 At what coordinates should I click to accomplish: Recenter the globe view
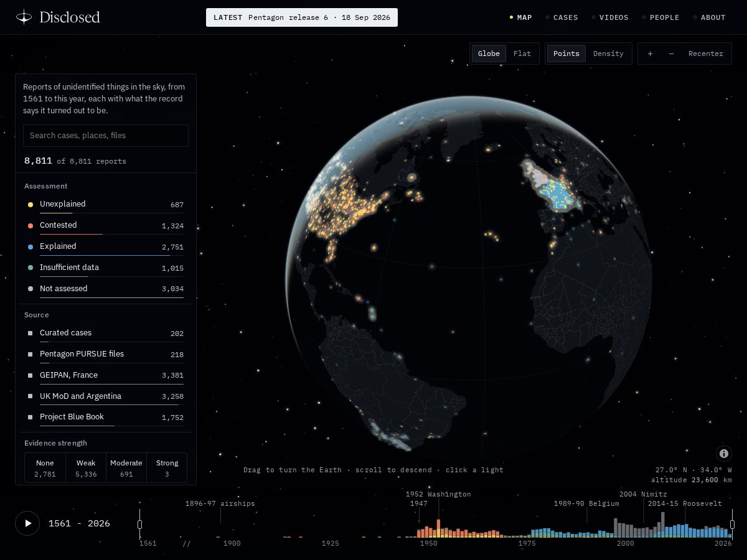tap(706, 54)
